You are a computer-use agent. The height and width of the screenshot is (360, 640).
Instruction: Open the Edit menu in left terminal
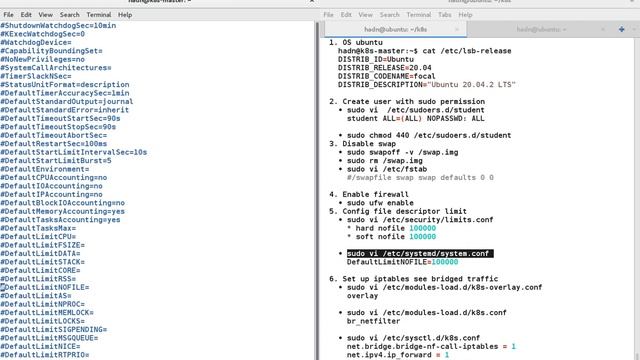pos(26,15)
